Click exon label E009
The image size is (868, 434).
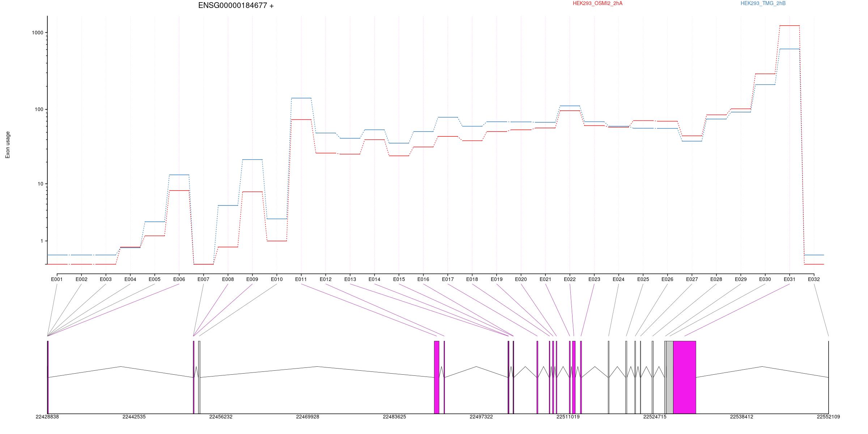[252, 279]
